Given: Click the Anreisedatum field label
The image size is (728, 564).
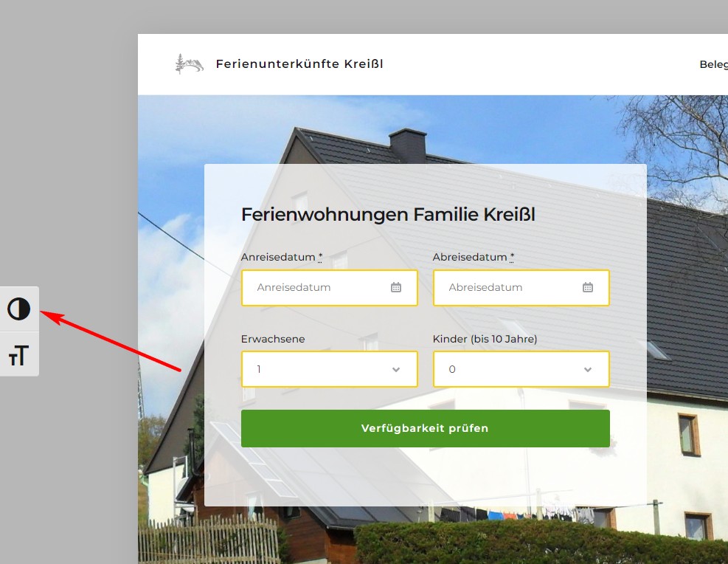Looking at the screenshot, I should tap(278, 258).
